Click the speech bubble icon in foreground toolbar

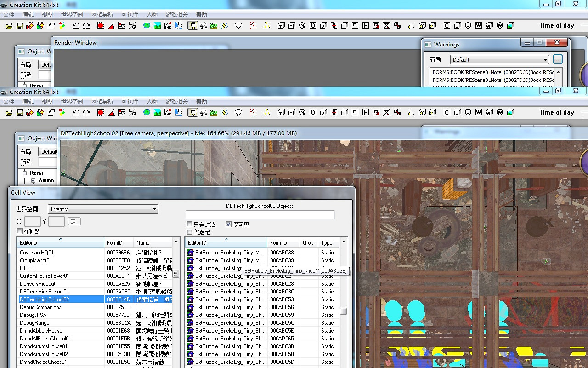(238, 112)
